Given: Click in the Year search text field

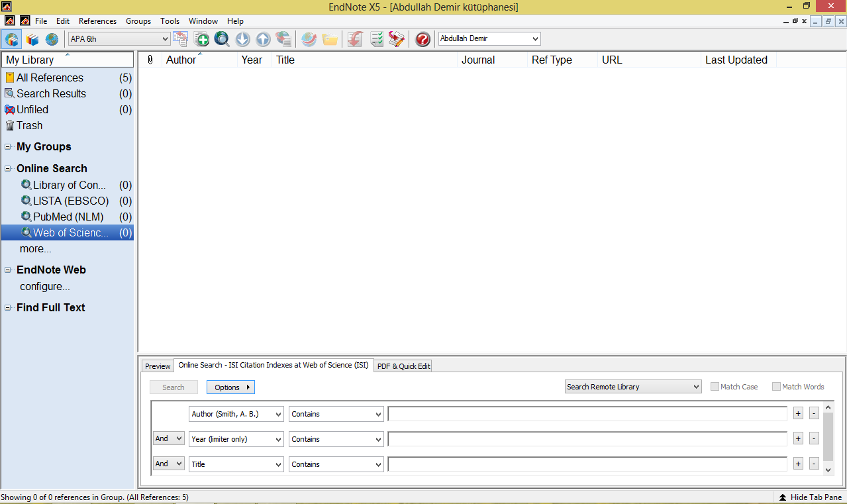Looking at the screenshot, I should 587,439.
